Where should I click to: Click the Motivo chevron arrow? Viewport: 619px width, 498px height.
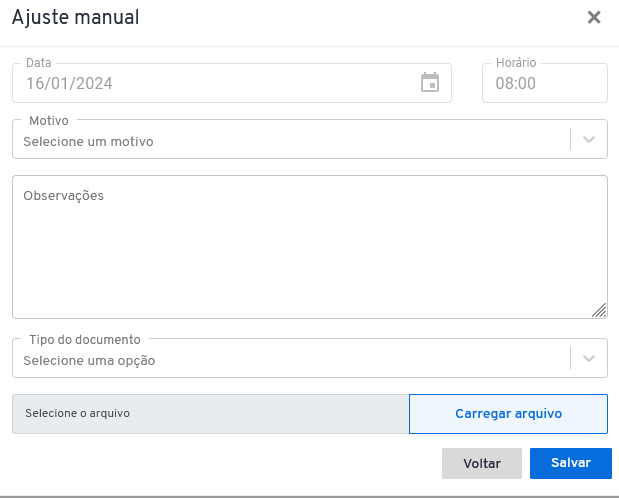589,139
